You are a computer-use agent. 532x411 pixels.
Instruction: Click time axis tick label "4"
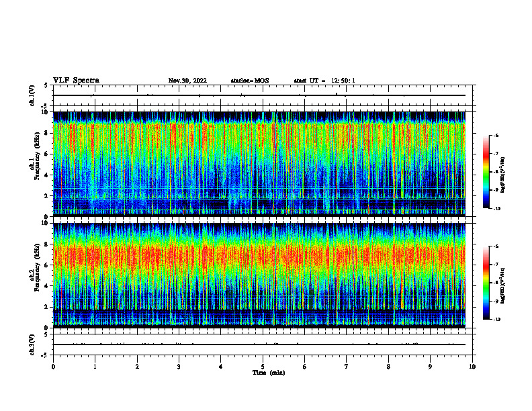coord(221,367)
